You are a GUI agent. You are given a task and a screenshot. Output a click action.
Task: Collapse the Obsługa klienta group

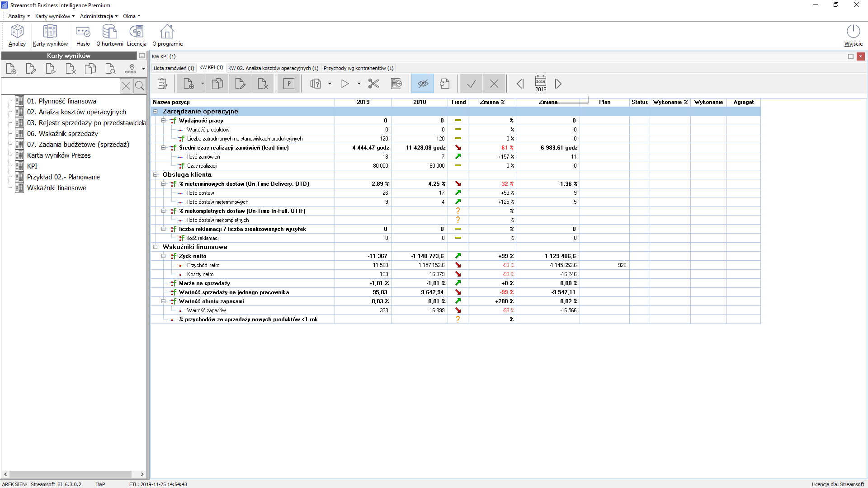click(155, 174)
